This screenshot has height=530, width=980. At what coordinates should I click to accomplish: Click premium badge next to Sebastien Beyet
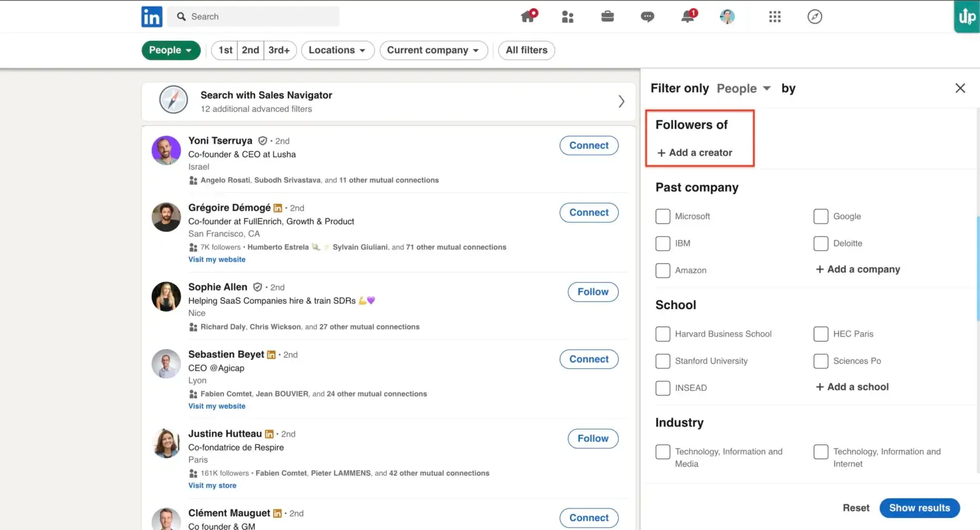pos(271,354)
